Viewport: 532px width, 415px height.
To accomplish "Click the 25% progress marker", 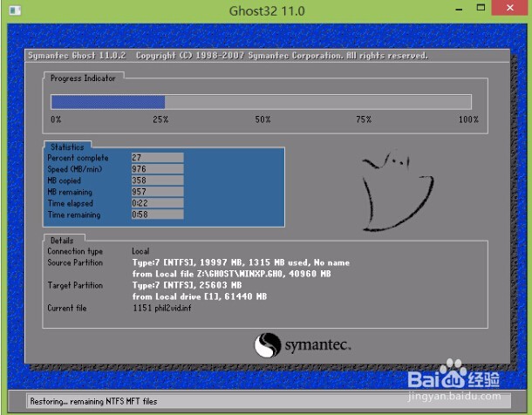I will click(x=160, y=119).
